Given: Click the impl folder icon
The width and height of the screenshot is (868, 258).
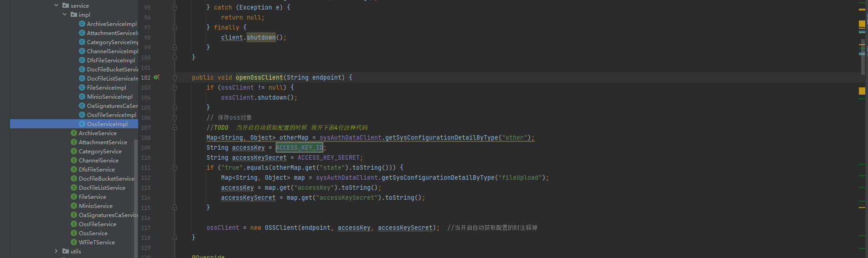Looking at the screenshot, I should point(74,15).
